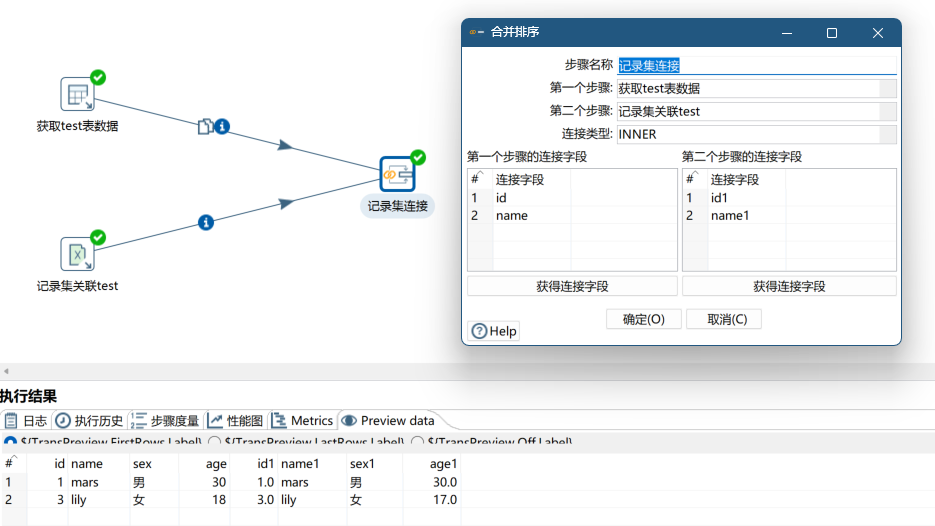Image resolution: width=935 pixels, height=526 pixels.
Task: Open Help in the merge join dialog
Action: click(494, 331)
